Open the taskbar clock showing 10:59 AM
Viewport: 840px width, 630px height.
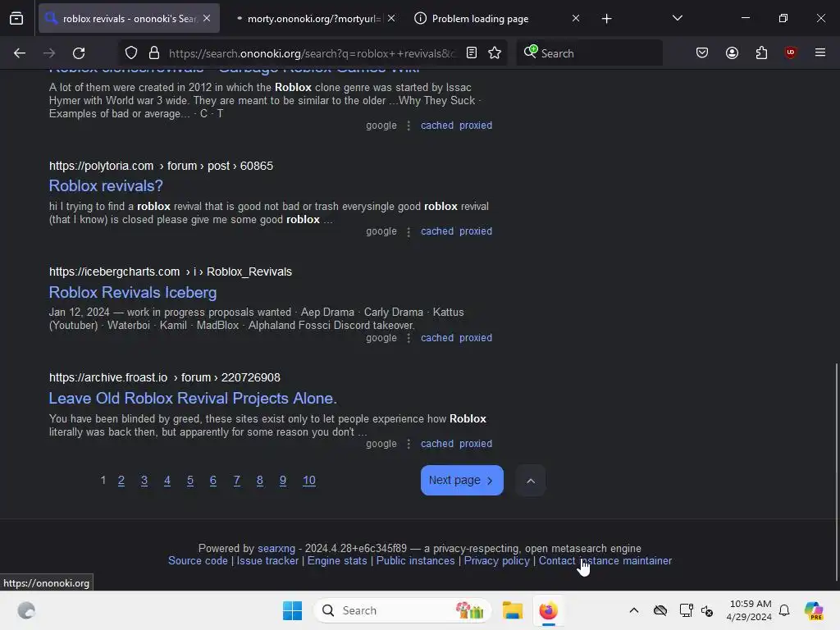[x=750, y=610]
